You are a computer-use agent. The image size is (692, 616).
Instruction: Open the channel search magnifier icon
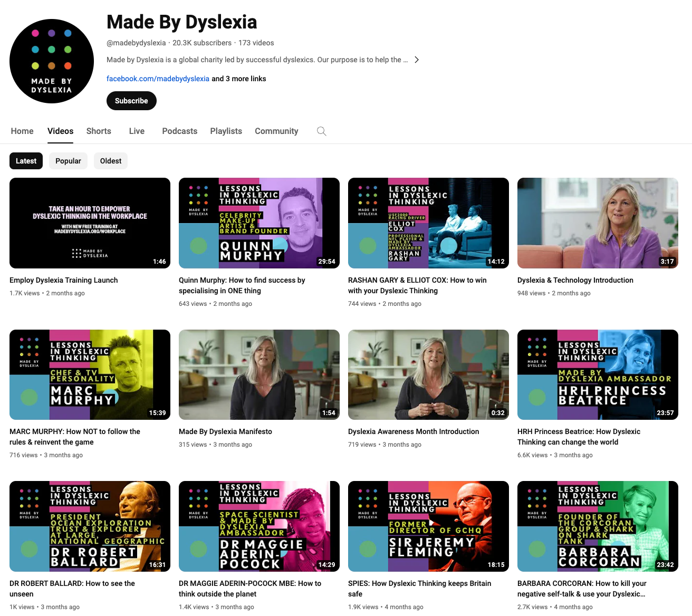[x=321, y=131]
